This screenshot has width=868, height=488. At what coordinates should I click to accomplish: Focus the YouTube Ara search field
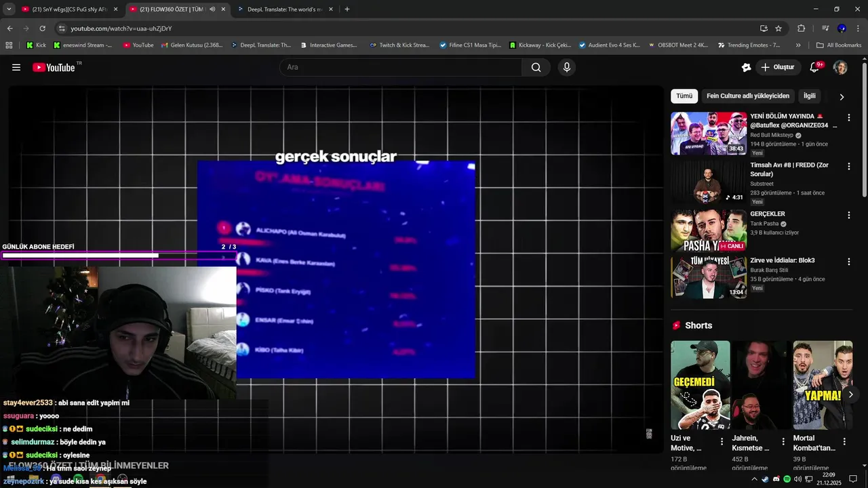coord(401,67)
